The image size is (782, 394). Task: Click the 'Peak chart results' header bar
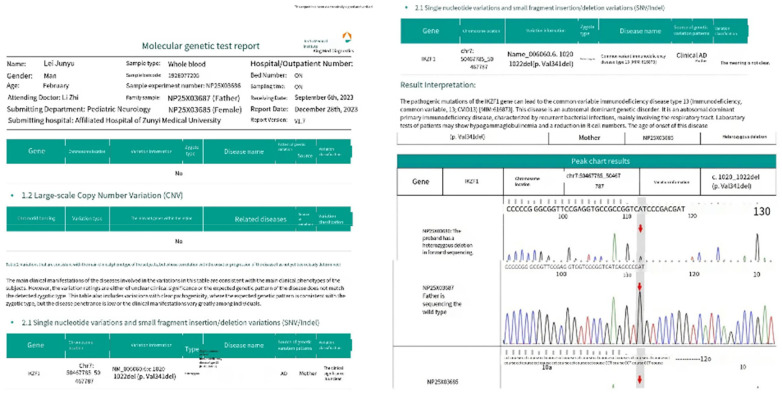point(586,161)
